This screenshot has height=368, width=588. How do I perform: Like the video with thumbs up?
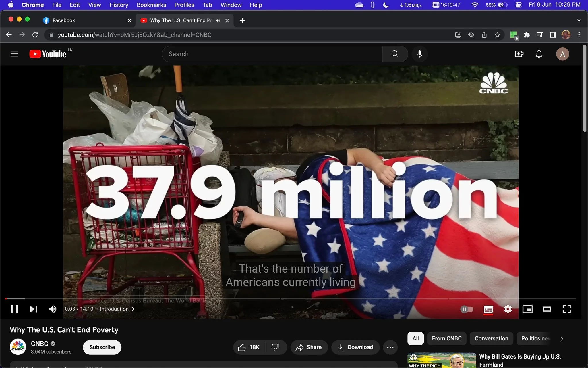[249, 347]
